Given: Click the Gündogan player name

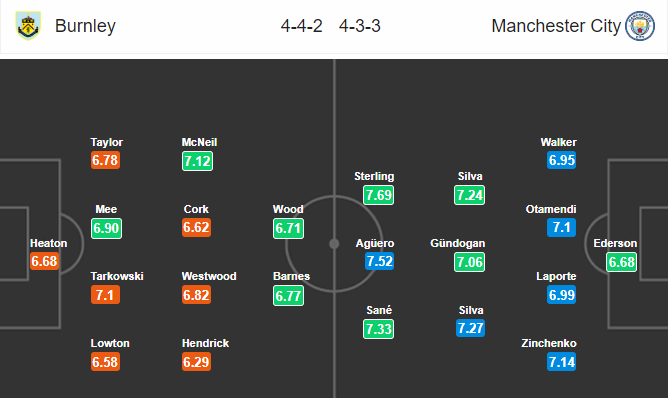Looking at the screenshot, I should click(x=458, y=243).
